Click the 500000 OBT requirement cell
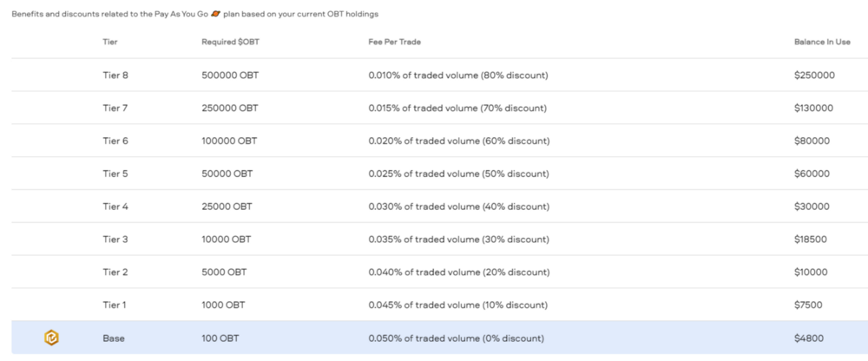 tap(230, 75)
